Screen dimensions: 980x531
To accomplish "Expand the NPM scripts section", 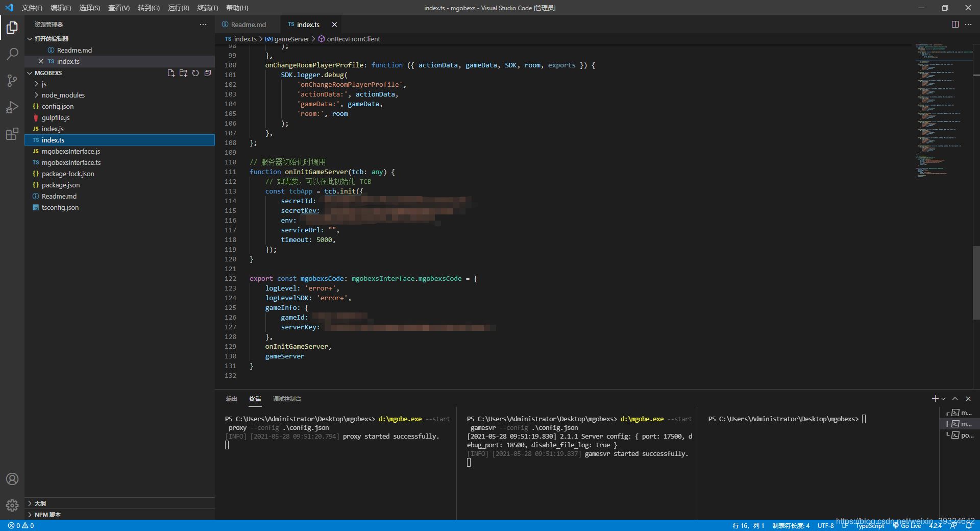I will pyautogui.click(x=120, y=515).
